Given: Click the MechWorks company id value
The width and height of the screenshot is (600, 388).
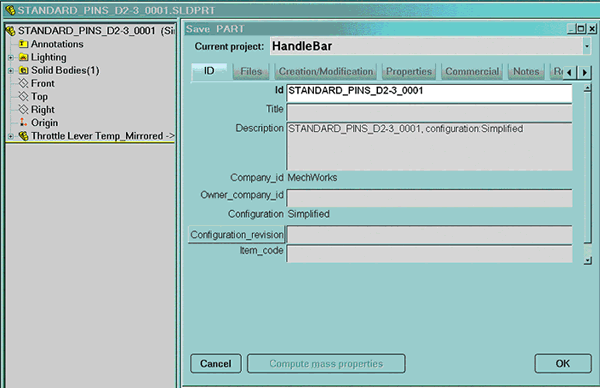Looking at the screenshot, I should point(312,178).
